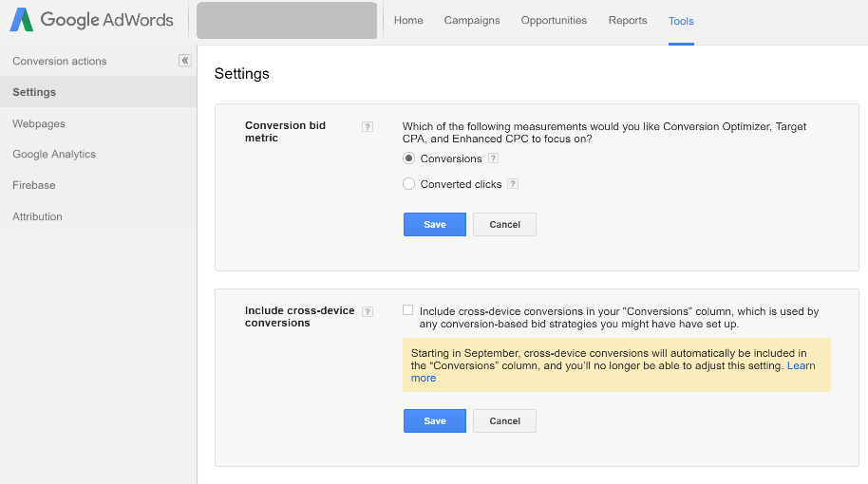
Task: Click help icon beside Conversion bid metric
Action: point(368,126)
